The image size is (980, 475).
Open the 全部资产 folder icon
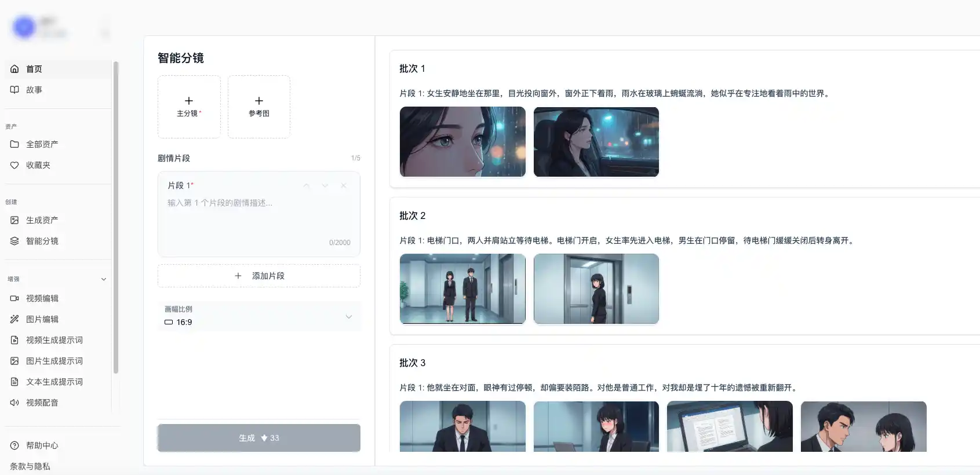click(x=14, y=144)
